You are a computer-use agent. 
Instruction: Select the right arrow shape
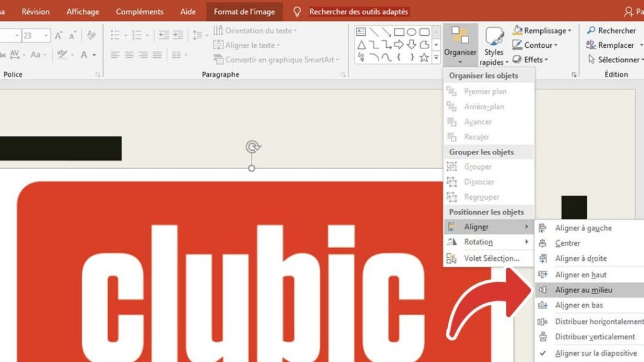tap(399, 45)
